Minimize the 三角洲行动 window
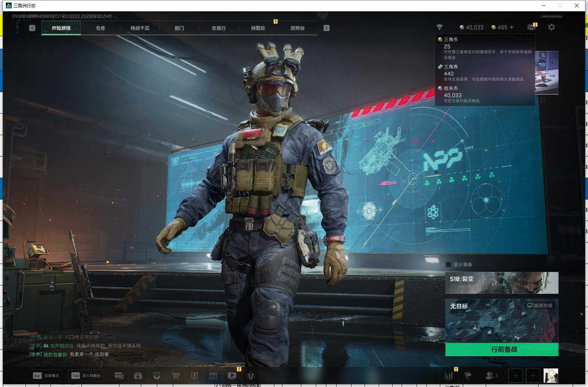This screenshot has height=387, width=588. pos(544,5)
